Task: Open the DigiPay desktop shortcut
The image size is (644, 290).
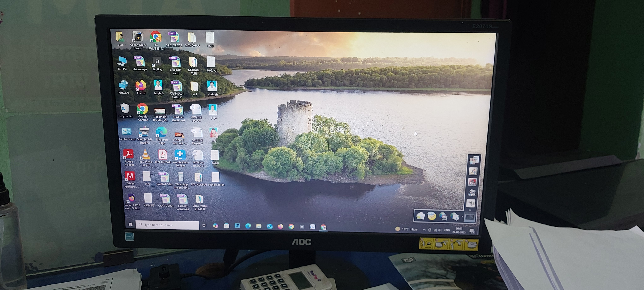Action: point(157,64)
